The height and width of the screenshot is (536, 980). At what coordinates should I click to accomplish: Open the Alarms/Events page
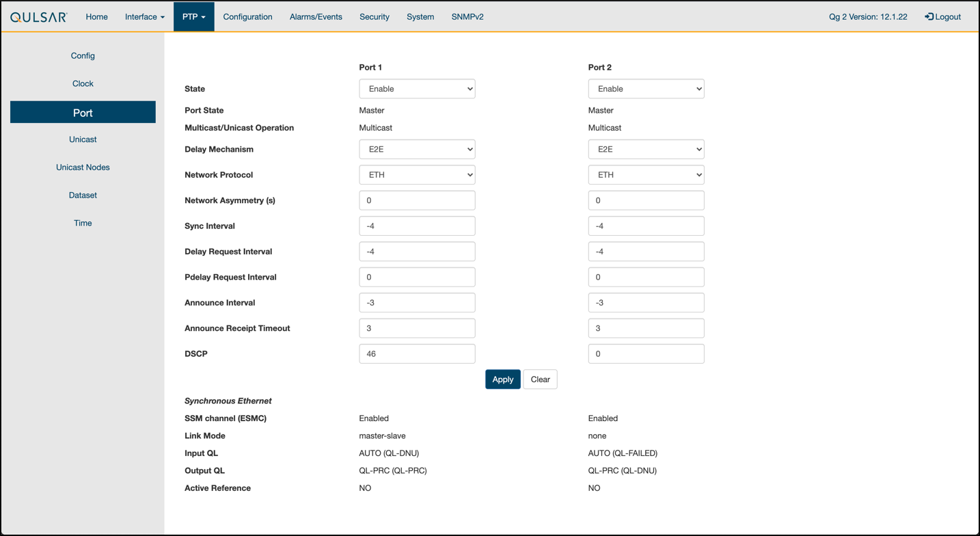tap(316, 17)
